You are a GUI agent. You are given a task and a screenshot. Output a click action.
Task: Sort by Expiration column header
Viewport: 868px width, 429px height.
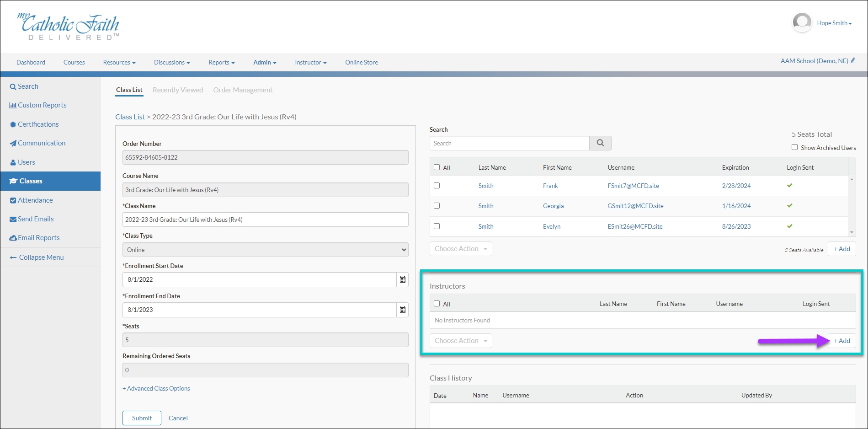point(735,167)
